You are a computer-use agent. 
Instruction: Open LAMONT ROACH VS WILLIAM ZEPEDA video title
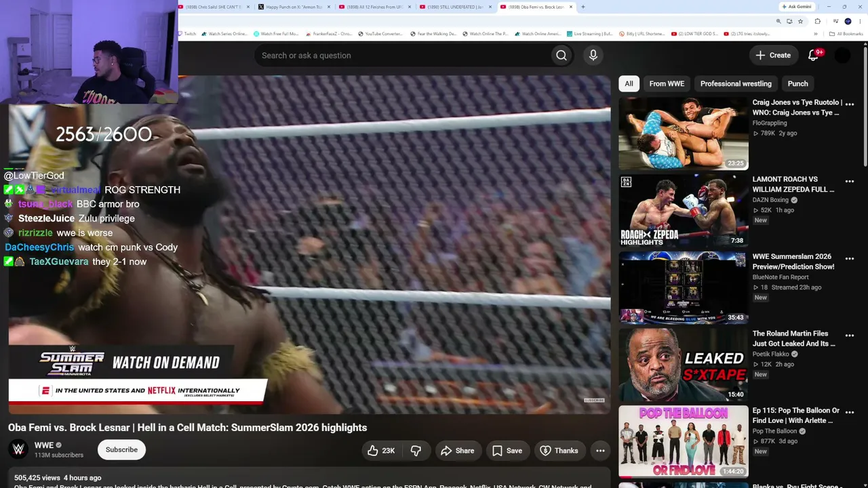tap(794, 184)
